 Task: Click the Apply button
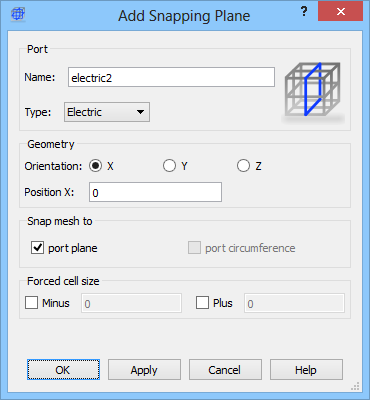(144, 369)
